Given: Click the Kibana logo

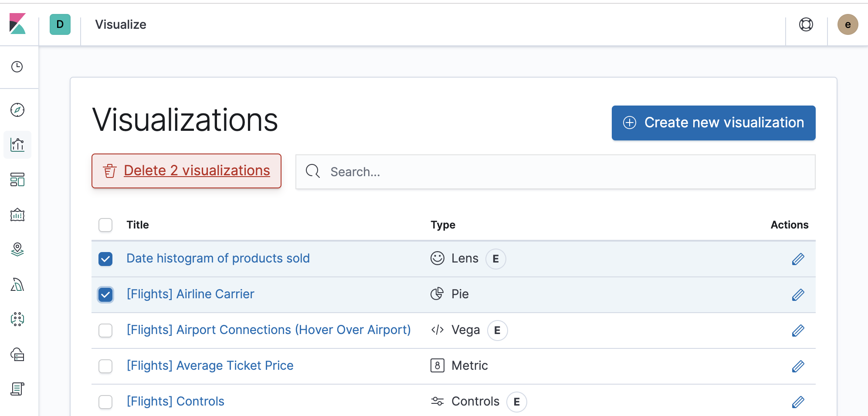Looking at the screenshot, I should 18,24.
